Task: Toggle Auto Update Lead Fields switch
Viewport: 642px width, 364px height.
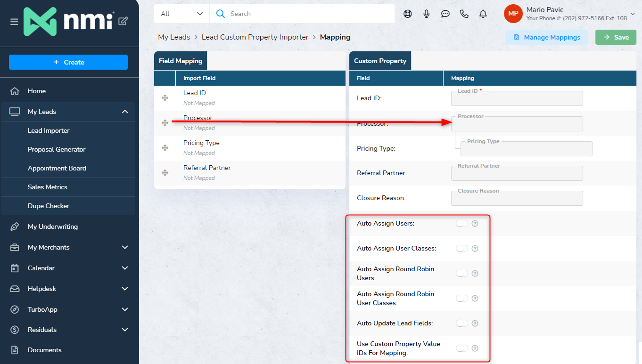Action: 462,324
